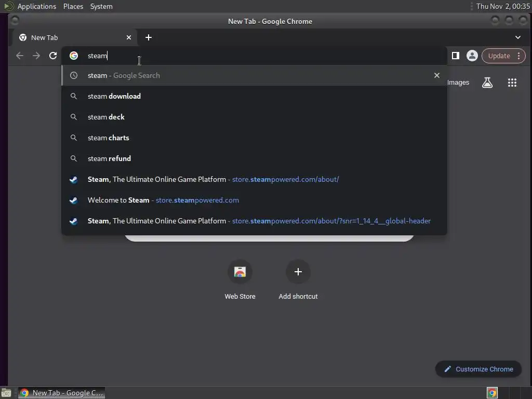This screenshot has width=532, height=399.
Task: Click the Steam icon beside 'Welcome to Steam'
Action: [x=74, y=200]
